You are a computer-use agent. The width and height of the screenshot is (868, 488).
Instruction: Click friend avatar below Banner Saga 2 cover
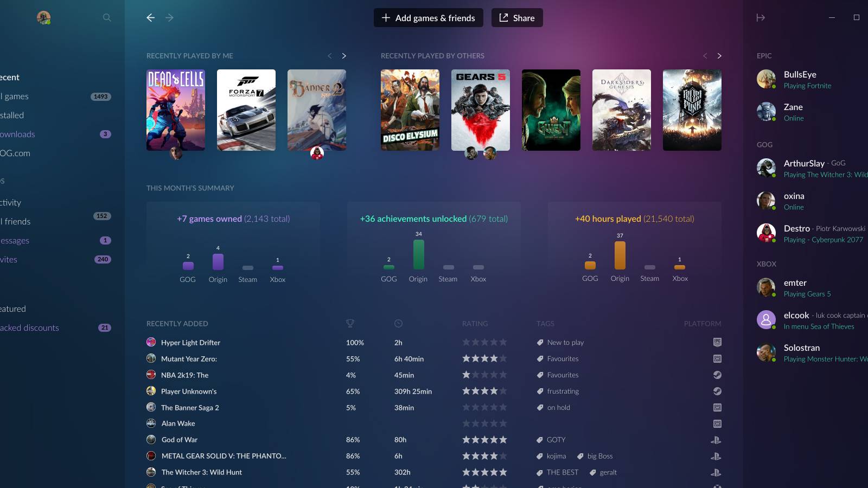click(317, 153)
